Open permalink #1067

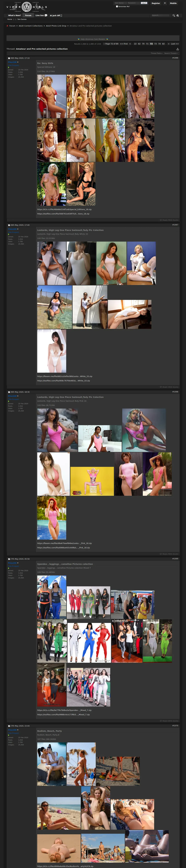pos(175,225)
